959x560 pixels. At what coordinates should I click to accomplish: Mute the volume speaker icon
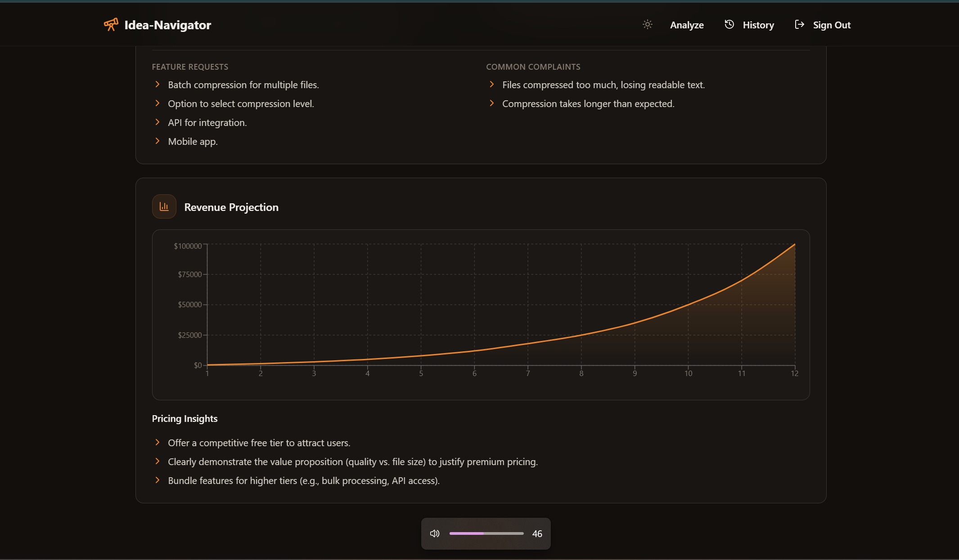pos(435,533)
